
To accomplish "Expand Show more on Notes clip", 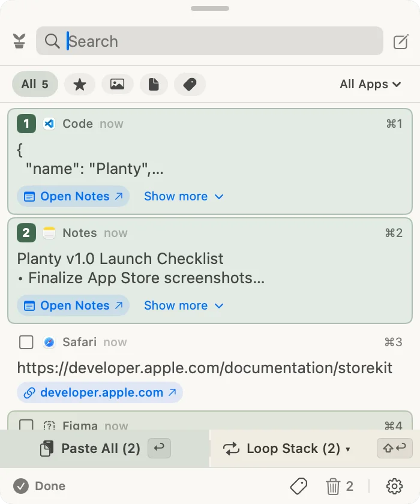I will click(184, 305).
